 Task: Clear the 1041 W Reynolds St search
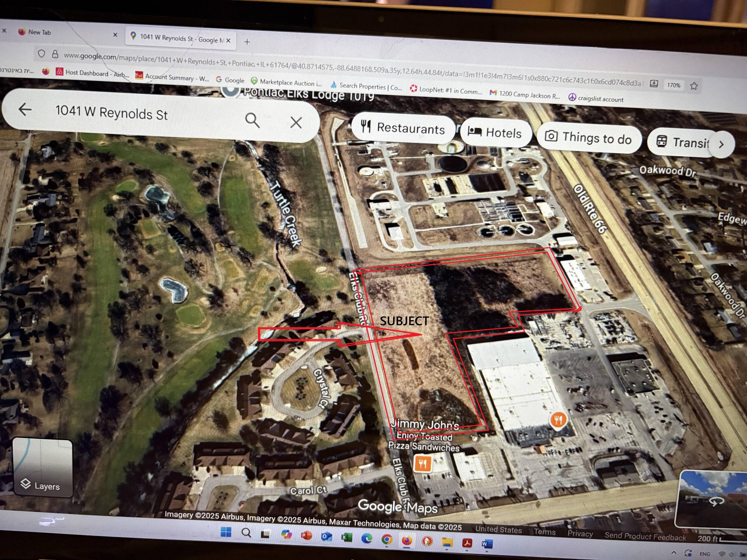coord(296,123)
